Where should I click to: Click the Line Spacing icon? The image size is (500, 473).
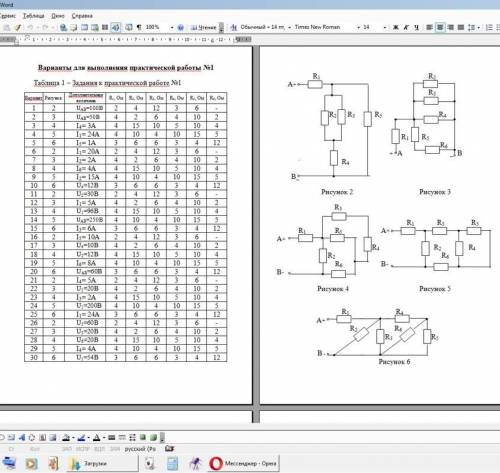pos(471,27)
